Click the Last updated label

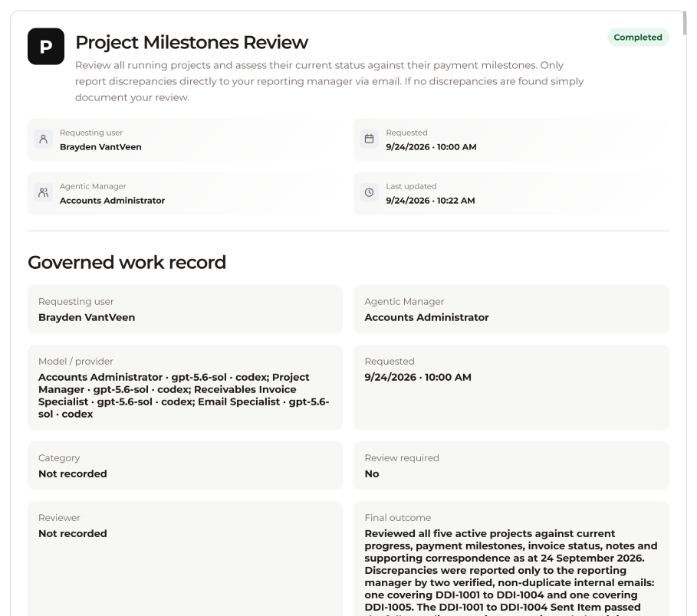(411, 186)
